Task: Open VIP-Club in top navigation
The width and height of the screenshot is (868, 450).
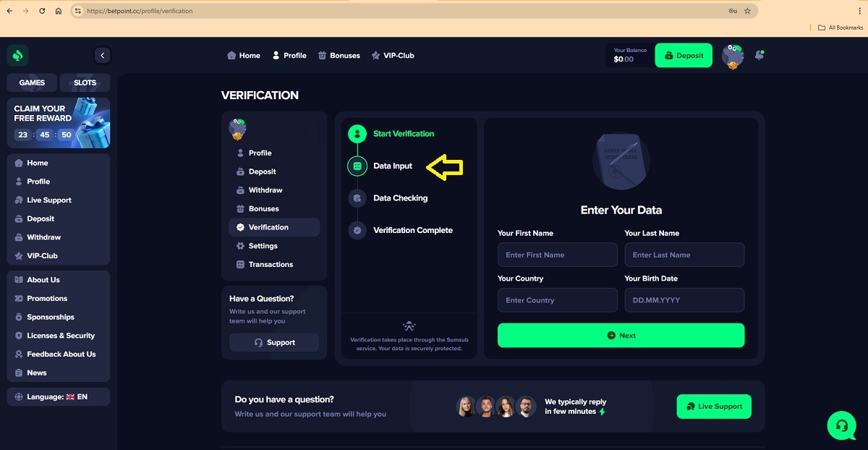Action: 392,56
